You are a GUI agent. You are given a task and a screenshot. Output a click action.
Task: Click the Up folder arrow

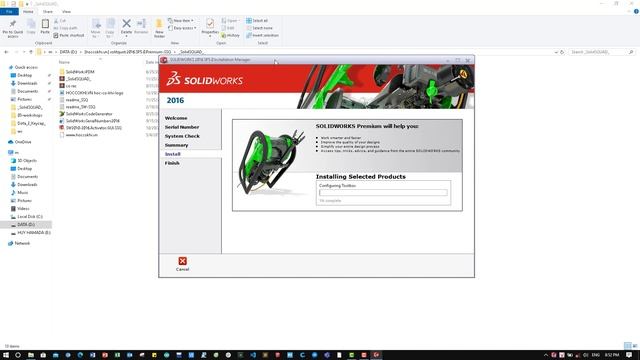31,52
